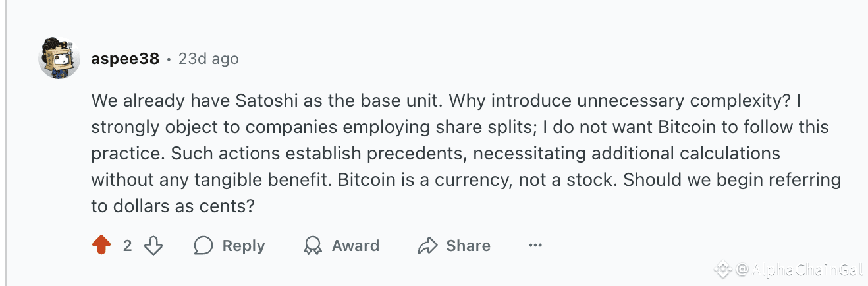The height and width of the screenshot is (286, 868).
Task: Upvote the comment by aspee38
Action: click(x=101, y=246)
